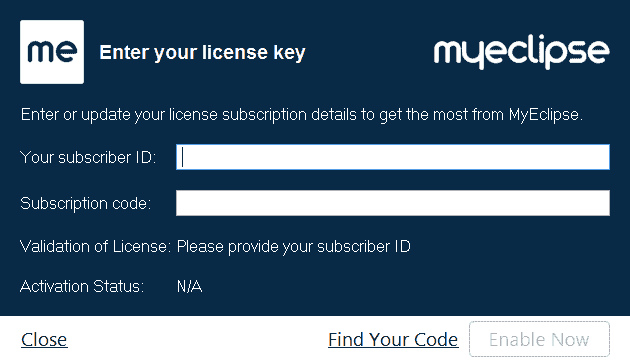
Task: Click the 'license key' words in the heading
Action: tap(254, 53)
